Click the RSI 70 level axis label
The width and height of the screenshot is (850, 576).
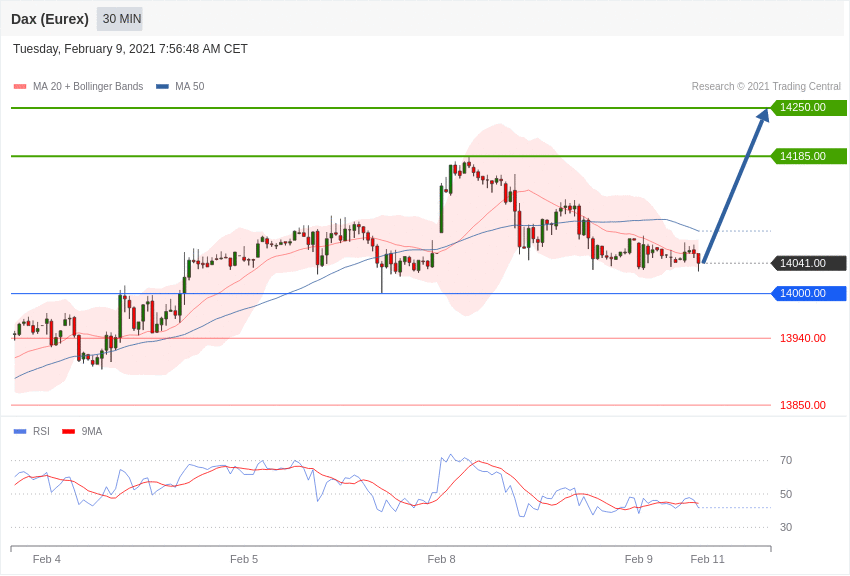[786, 461]
